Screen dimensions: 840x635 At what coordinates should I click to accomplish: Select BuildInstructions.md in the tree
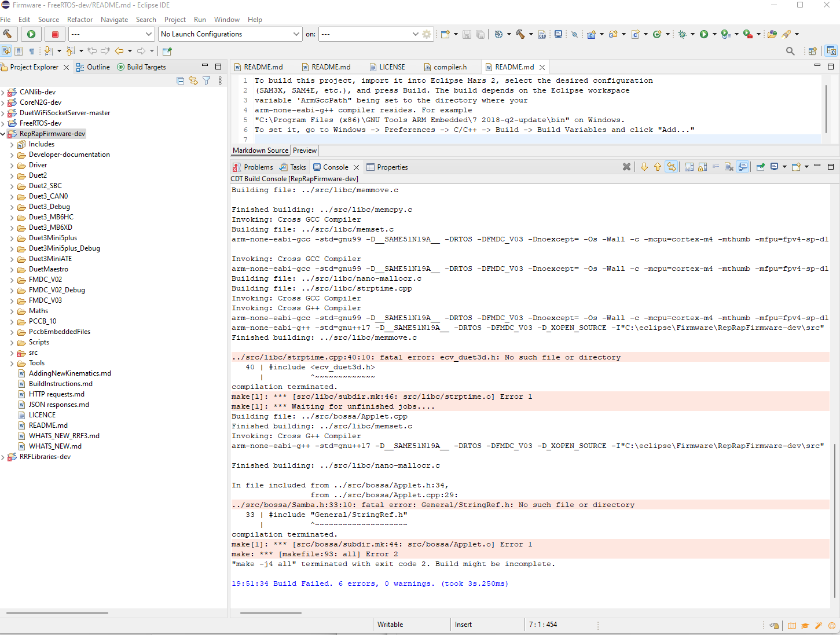coord(61,384)
